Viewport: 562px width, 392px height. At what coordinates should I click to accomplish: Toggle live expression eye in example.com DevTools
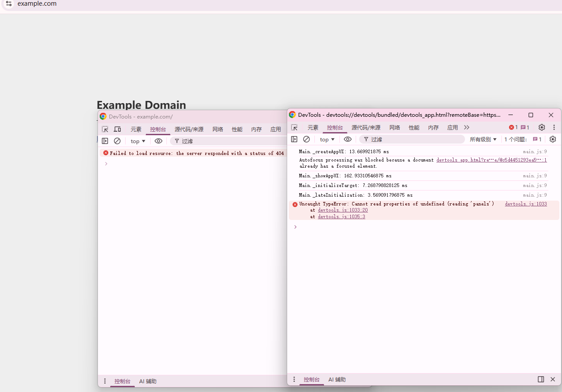coord(159,141)
